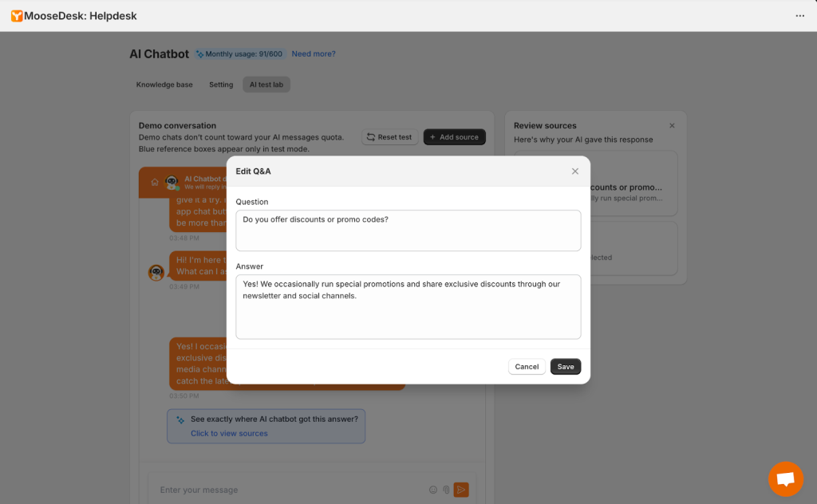Image resolution: width=817 pixels, height=504 pixels.
Task: Click the Reset test button
Action: point(389,137)
